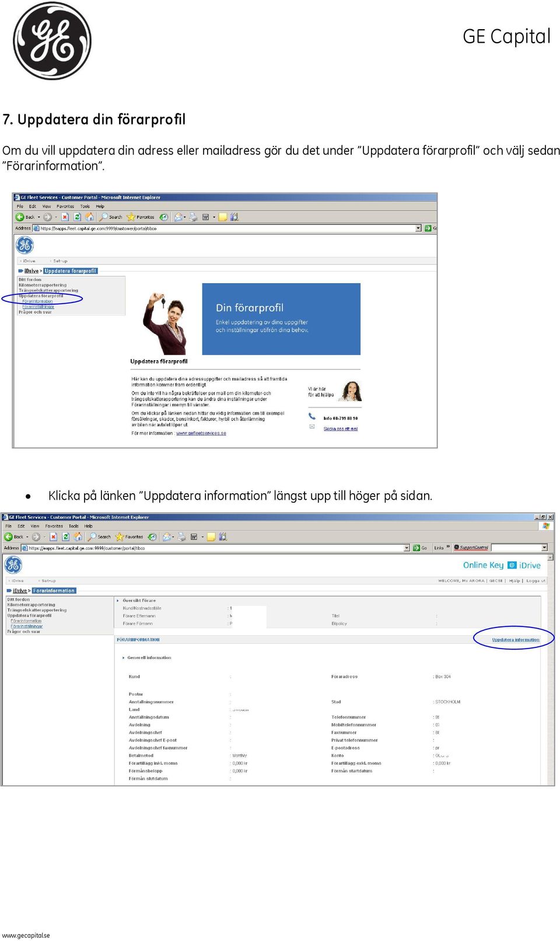Open Help menu in upper browser window
This screenshot has height=941, width=560.
(x=100, y=207)
